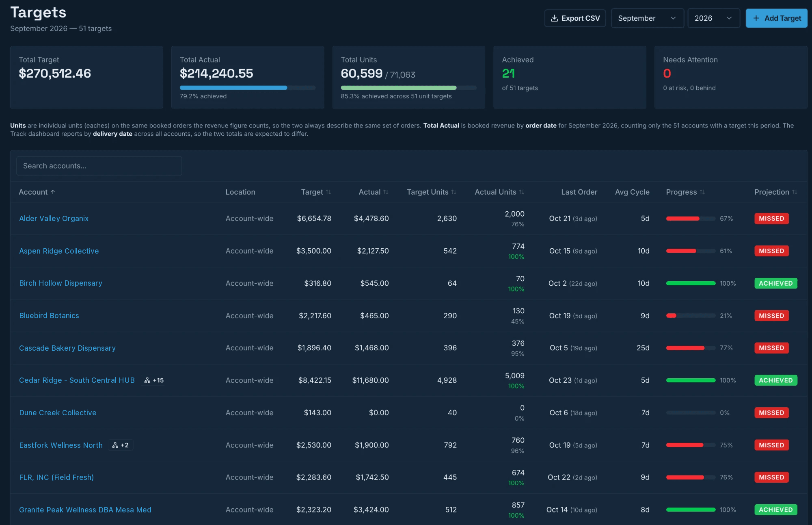Click the Export CSV button
This screenshot has height=525, width=812.
(575, 18)
